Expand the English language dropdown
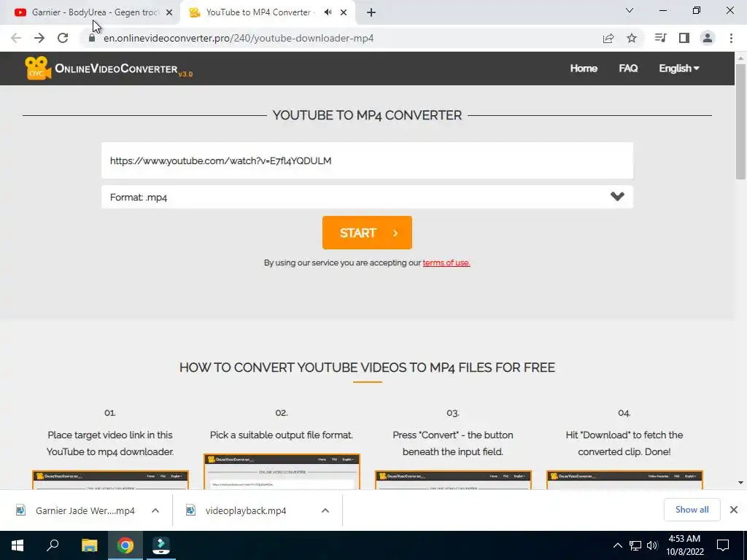Viewport: 747px width, 560px height. pyautogui.click(x=679, y=69)
